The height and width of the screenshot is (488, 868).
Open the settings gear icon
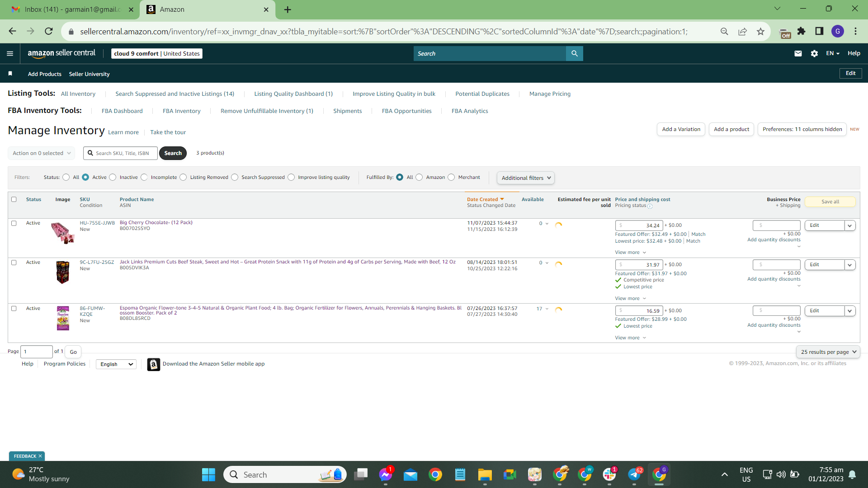[x=814, y=53]
